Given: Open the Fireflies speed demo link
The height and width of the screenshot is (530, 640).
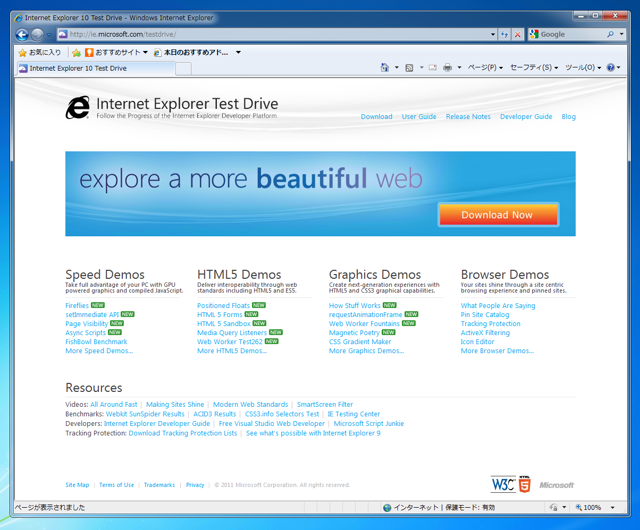Looking at the screenshot, I should (77, 305).
